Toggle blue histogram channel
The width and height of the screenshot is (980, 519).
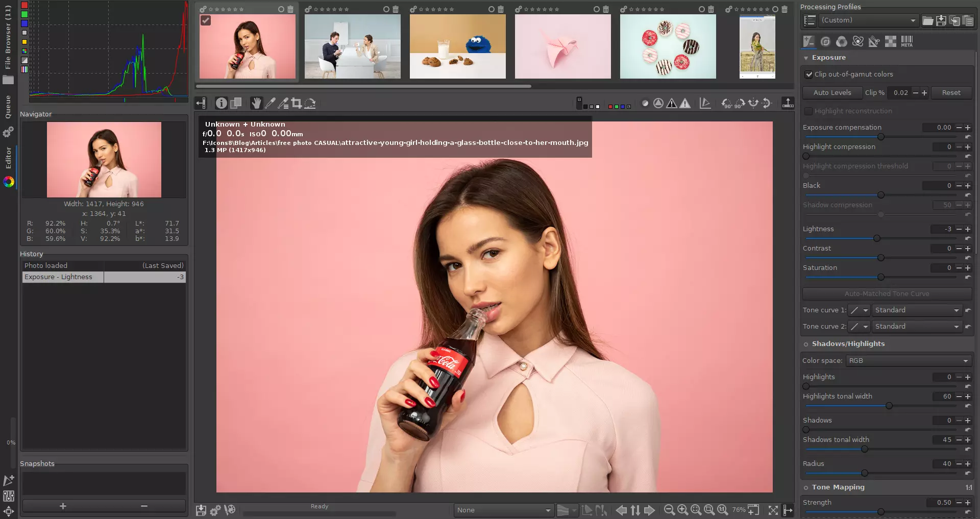[24, 23]
